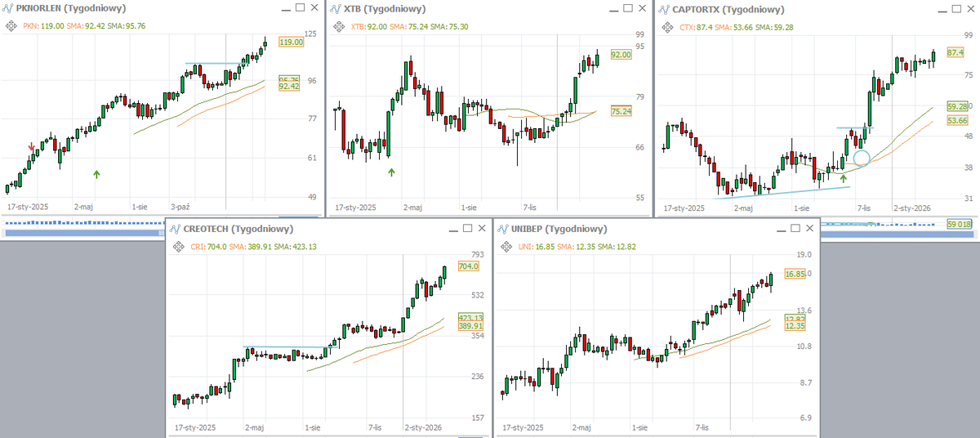The image size is (980, 438).
Task: Click the 59 018 volume tag in CAPTORTX
Action: (961, 223)
